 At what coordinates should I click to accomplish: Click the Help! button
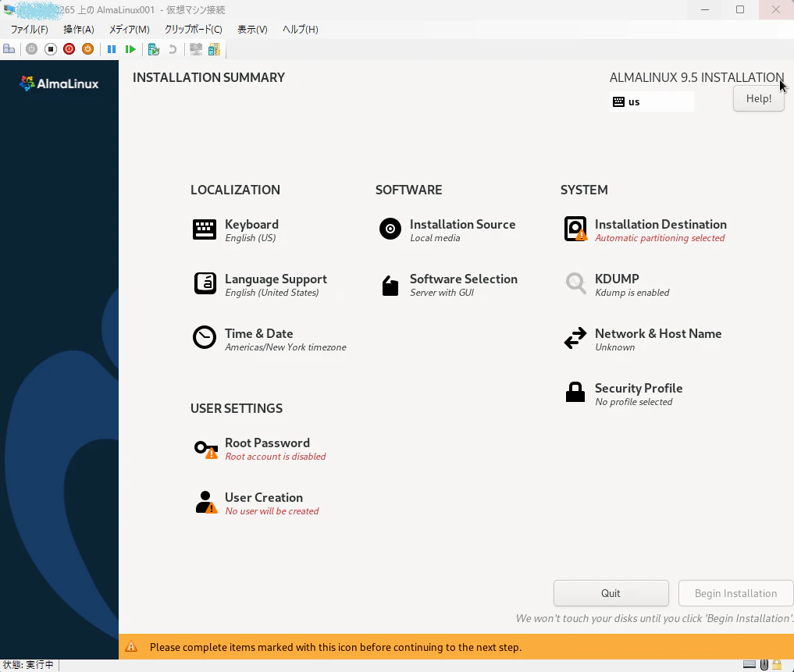759,98
